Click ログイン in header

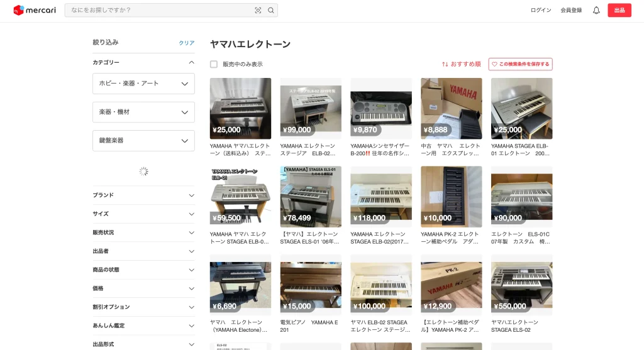coord(540,10)
